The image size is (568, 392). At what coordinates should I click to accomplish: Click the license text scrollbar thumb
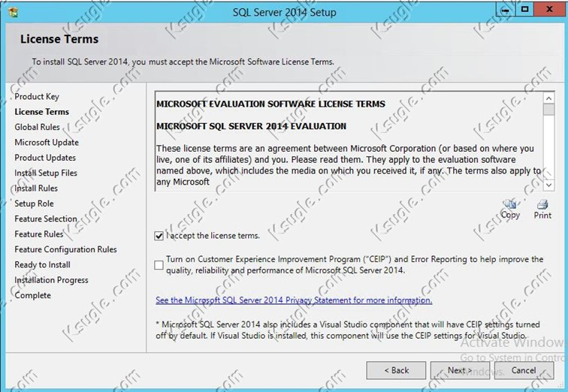[x=548, y=110]
